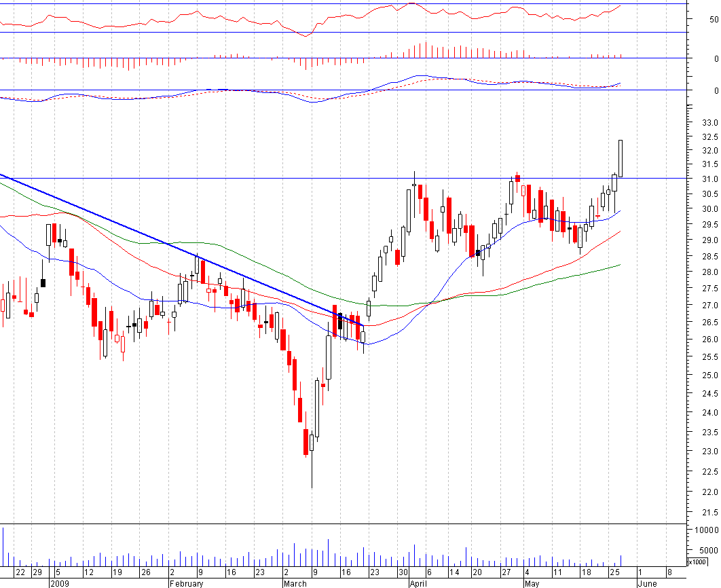
Task: Click the 30.0 price axis label
Action: point(709,208)
